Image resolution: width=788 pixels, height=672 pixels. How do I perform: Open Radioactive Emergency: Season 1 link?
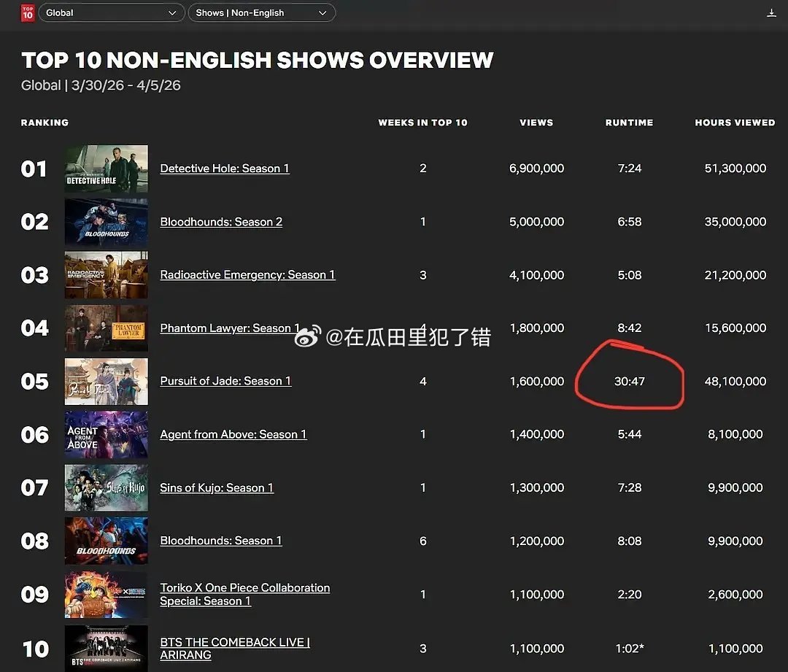point(247,275)
